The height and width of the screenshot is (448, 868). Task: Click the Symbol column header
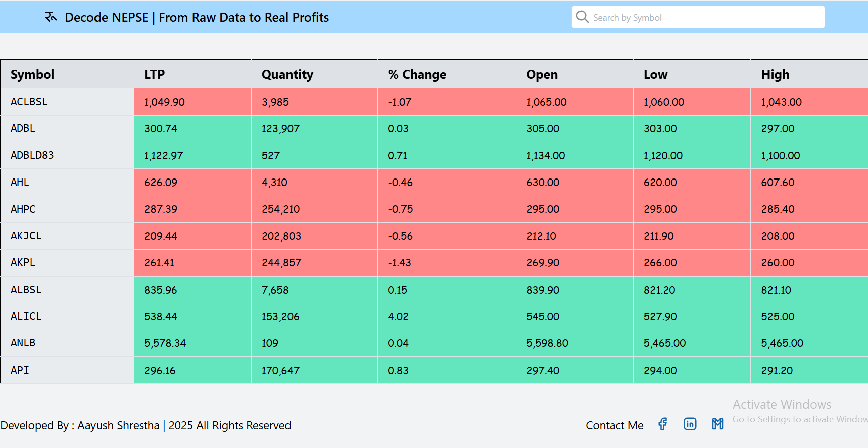pyautogui.click(x=32, y=74)
